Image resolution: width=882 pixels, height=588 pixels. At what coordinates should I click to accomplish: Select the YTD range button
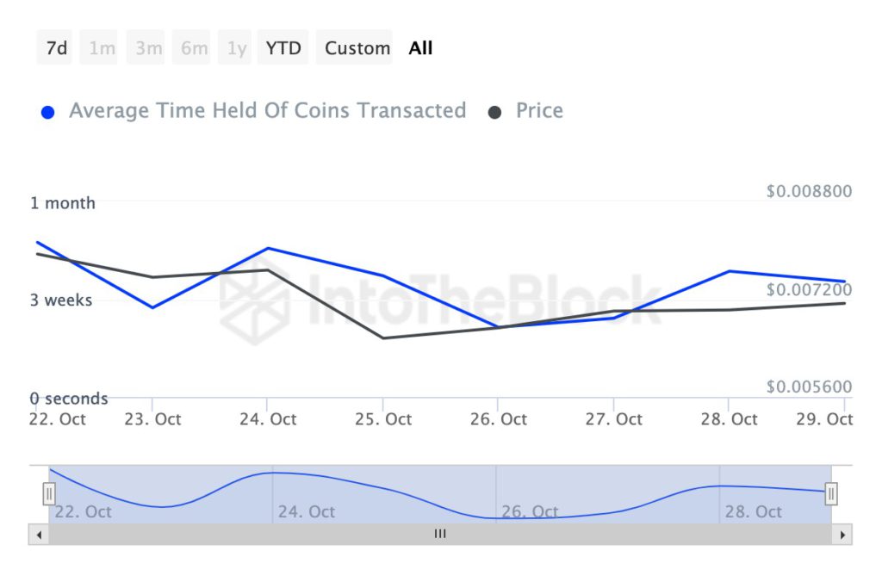pos(283,48)
